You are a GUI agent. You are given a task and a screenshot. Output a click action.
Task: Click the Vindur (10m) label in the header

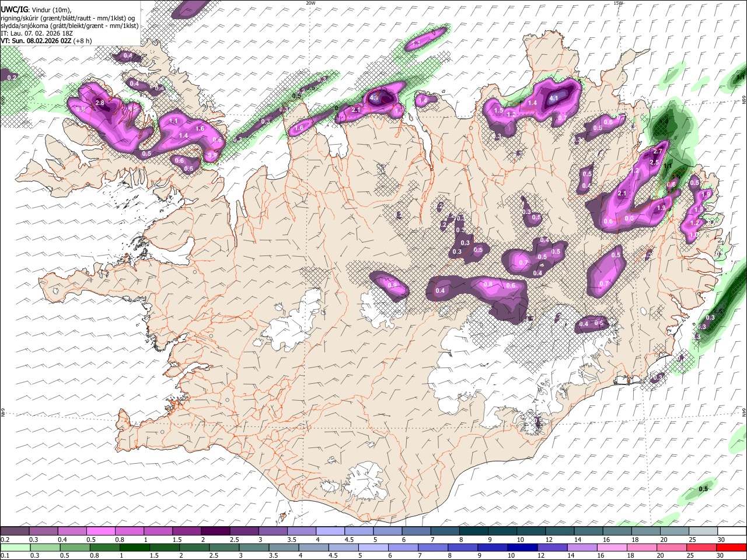(51, 10)
